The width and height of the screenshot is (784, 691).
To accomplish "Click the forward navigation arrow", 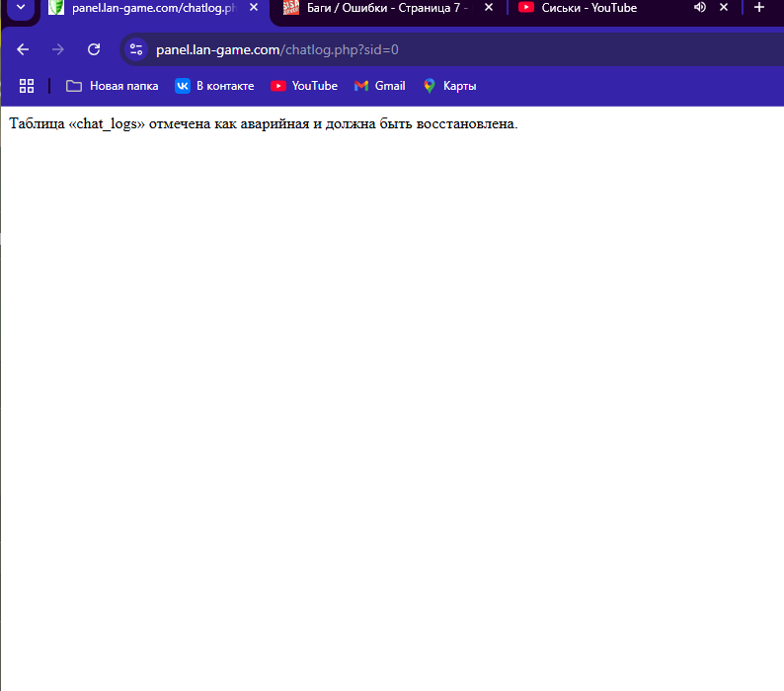I will click(58, 49).
